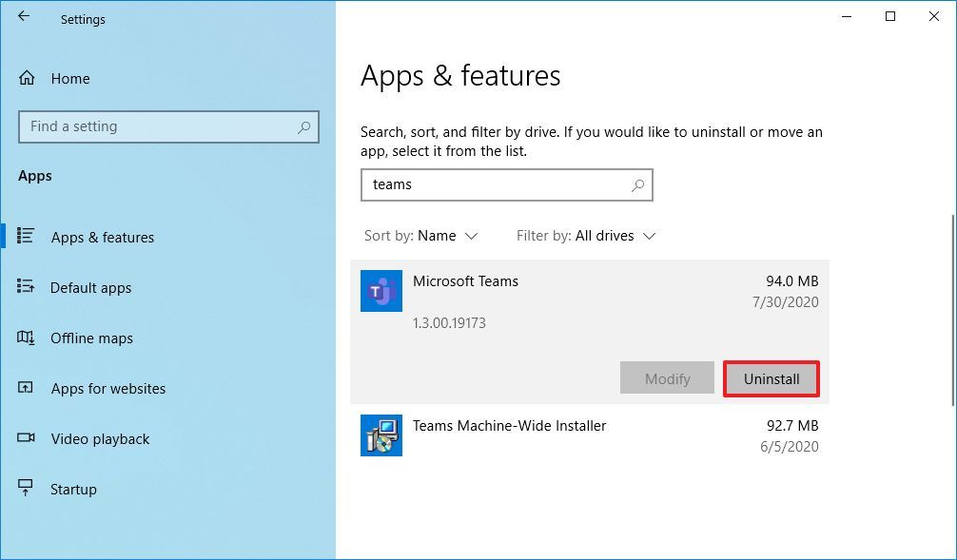Select the Teams Machine-Wide Installer entry
Image resolution: width=957 pixels, height=560 pixels.
(x=571, y=434)
